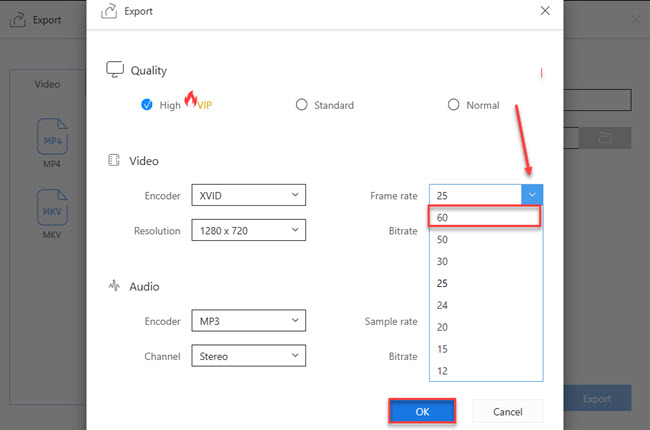Click the Export share icon in dialog title
This screenshot has width=650, height=430.
pos(109,11)
